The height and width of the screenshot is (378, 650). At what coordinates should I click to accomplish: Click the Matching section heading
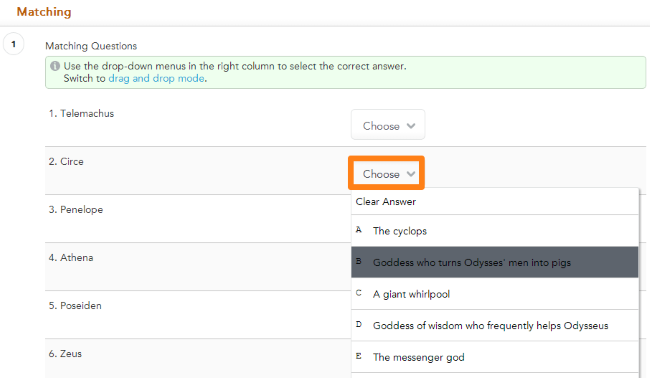click(x=44, y=12)
